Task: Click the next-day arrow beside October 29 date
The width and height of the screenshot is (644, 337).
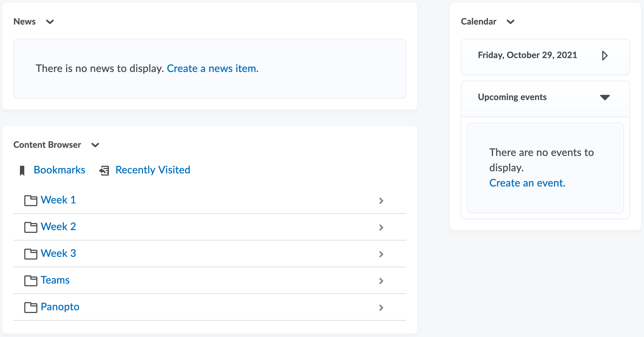Action: point(605,56)
